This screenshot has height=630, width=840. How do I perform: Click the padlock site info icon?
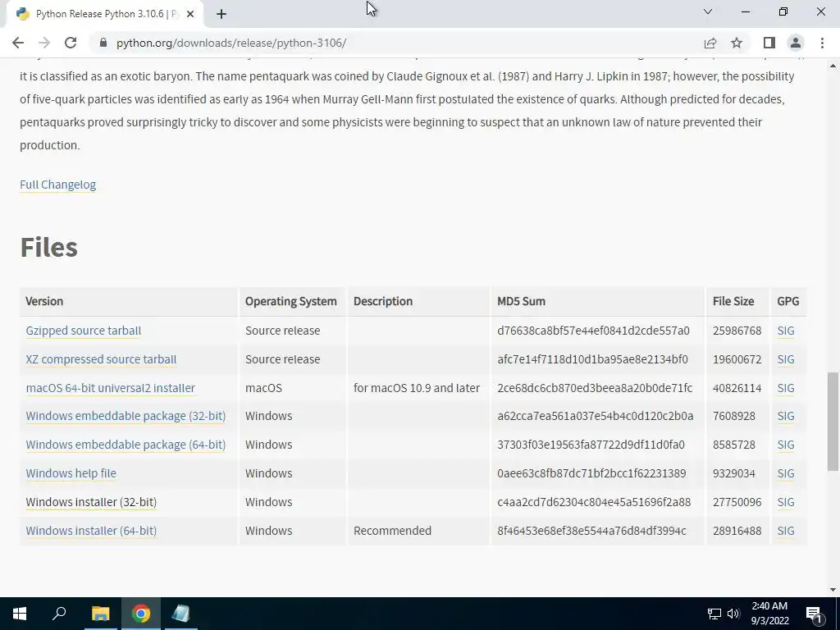click(103, 43)
